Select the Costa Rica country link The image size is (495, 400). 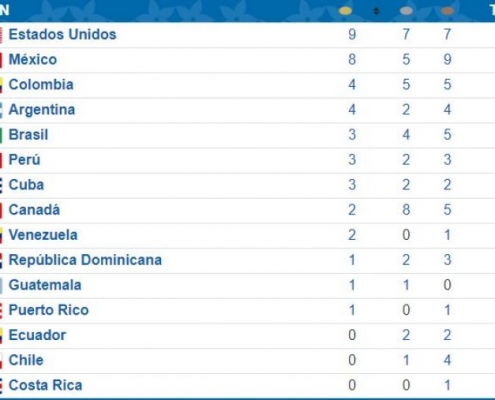[x=45, y=385]
